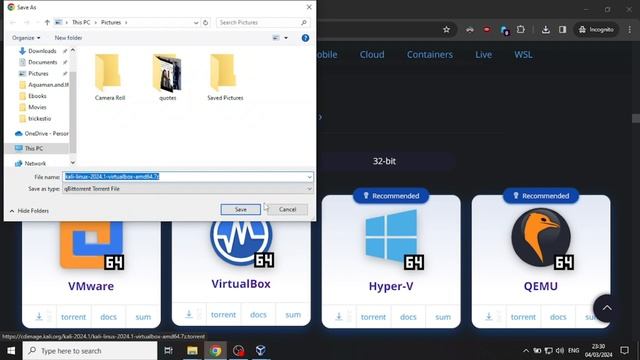This screenshot has height=360, width=640.
Task: Save the torrent file with Save button
Action: coord(240,209)
